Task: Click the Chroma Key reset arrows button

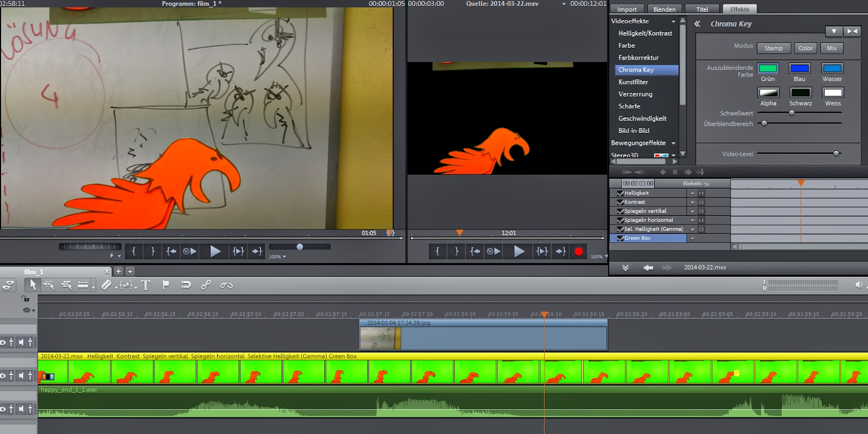Action: 852,31
